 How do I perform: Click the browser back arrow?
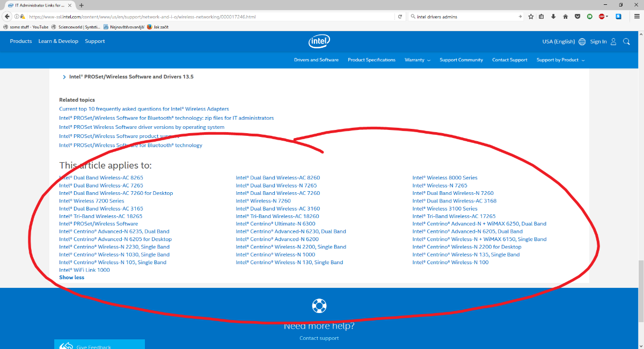8,17
